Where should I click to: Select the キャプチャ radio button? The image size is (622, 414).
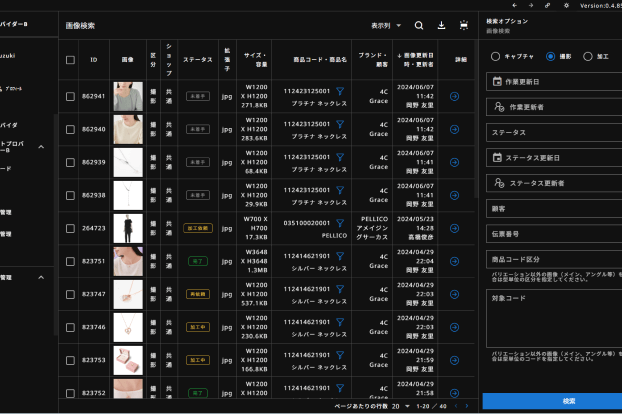pos(495,56)
